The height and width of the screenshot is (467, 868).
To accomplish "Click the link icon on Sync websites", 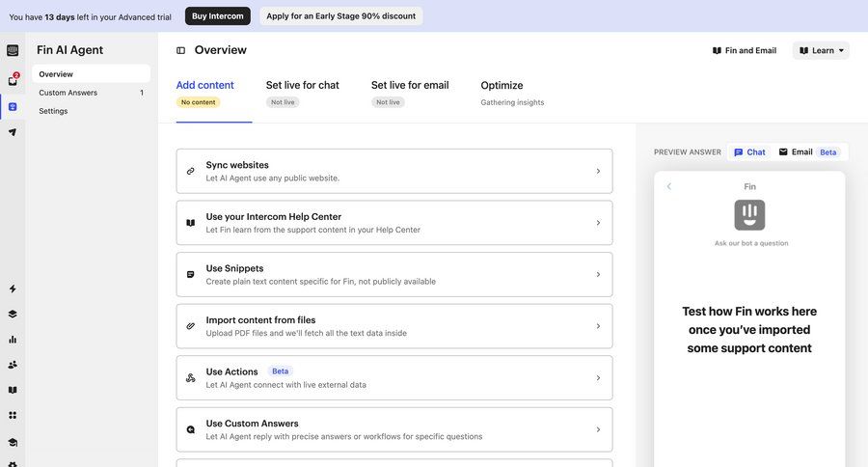I will tap(190, 171).
